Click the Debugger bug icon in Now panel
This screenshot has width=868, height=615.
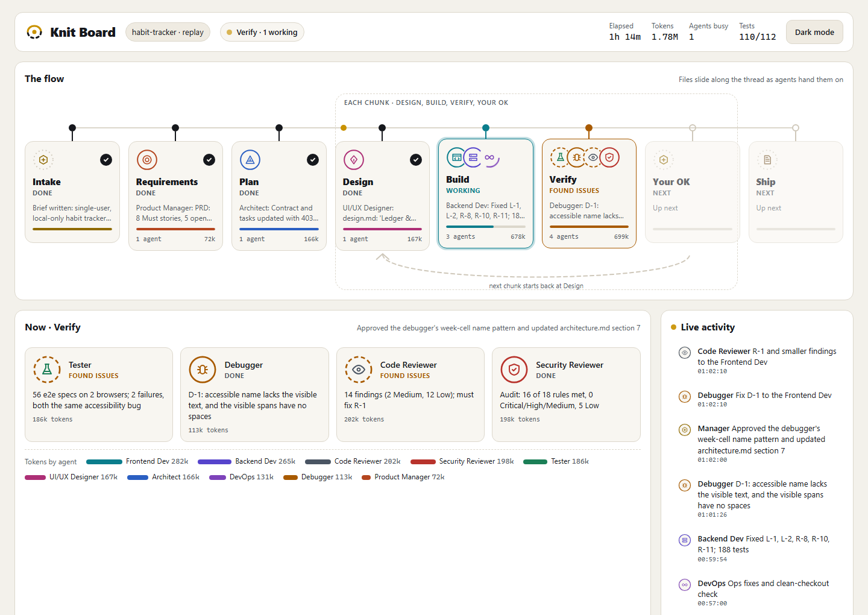[203, 370]
